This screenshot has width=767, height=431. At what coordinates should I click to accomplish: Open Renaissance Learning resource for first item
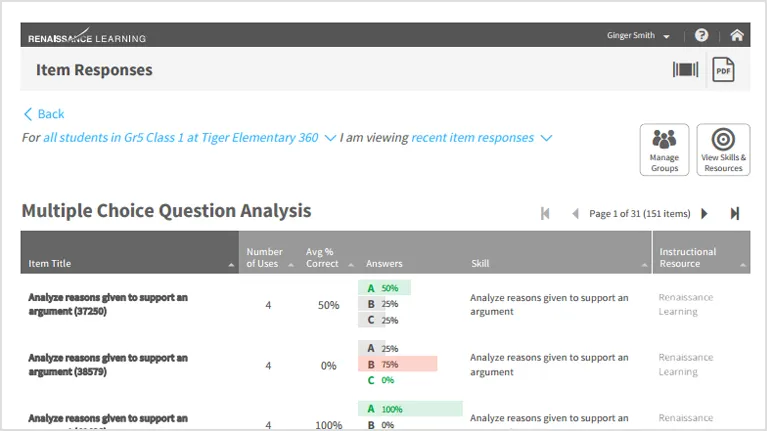[685, 304]
